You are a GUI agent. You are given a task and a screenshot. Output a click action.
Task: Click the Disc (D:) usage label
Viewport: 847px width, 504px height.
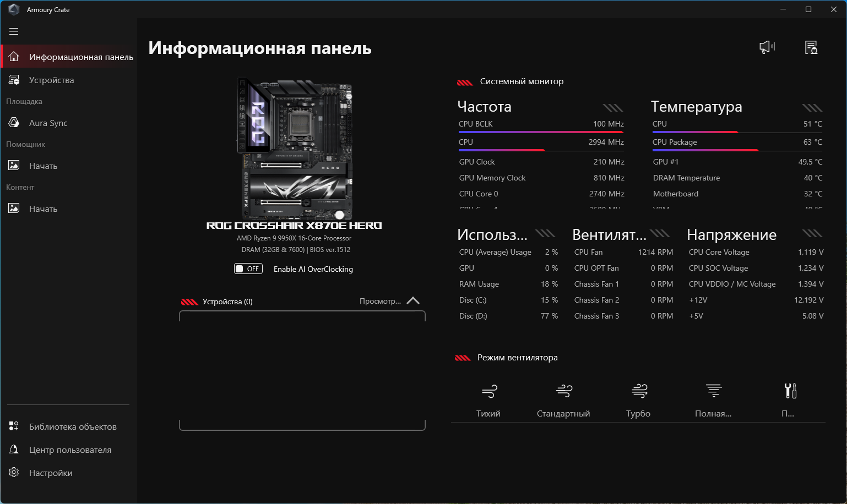click(x=473, y=316)
